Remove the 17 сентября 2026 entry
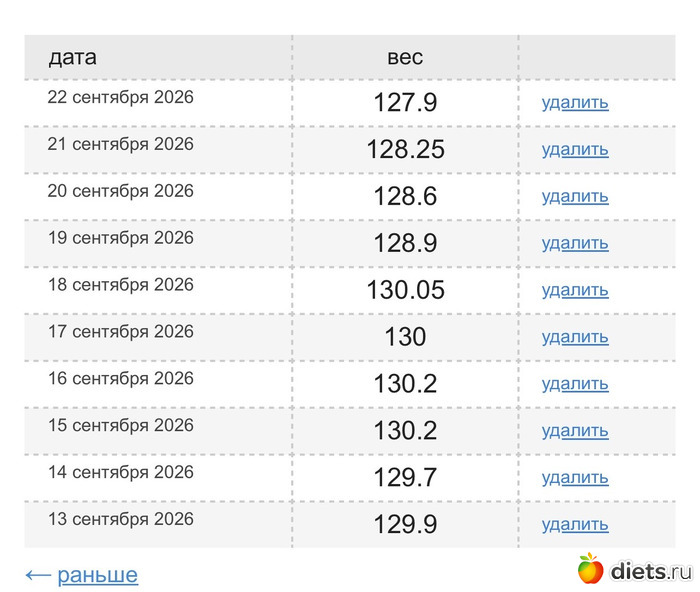 pos(575,337)
